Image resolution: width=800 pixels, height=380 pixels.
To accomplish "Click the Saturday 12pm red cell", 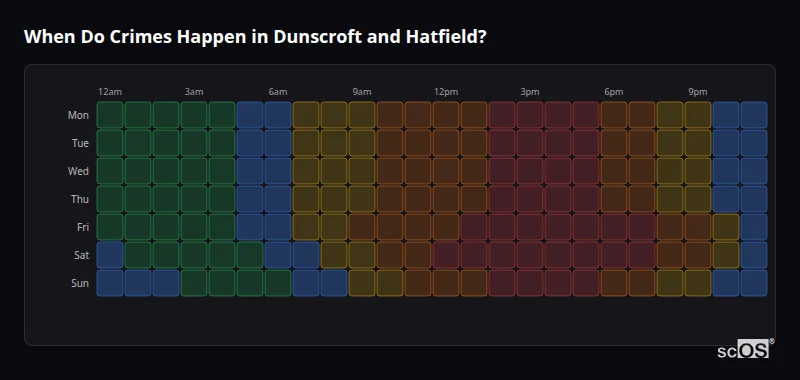I will coord(446,255).
